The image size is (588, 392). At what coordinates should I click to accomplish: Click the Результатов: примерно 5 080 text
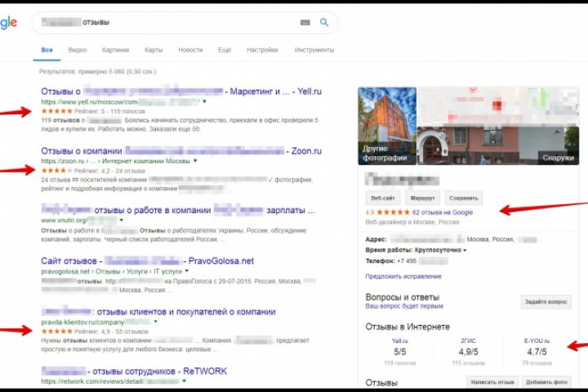click(x=97, y=71)
